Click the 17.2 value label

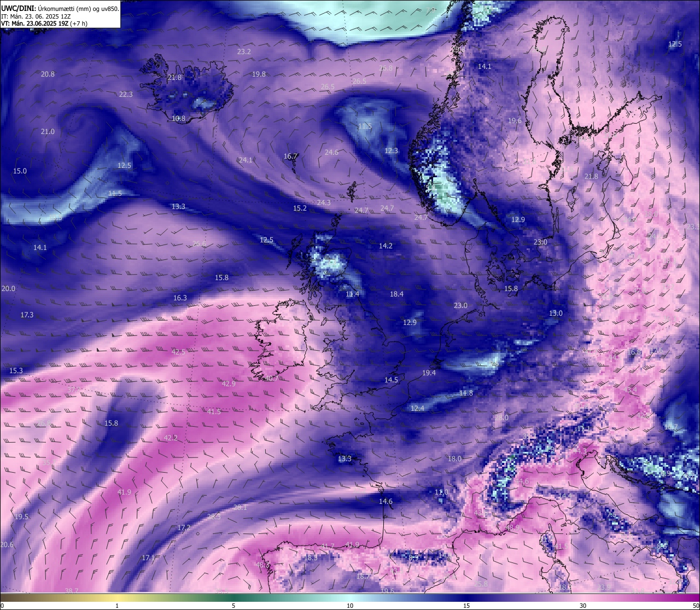tap(184, 528)
